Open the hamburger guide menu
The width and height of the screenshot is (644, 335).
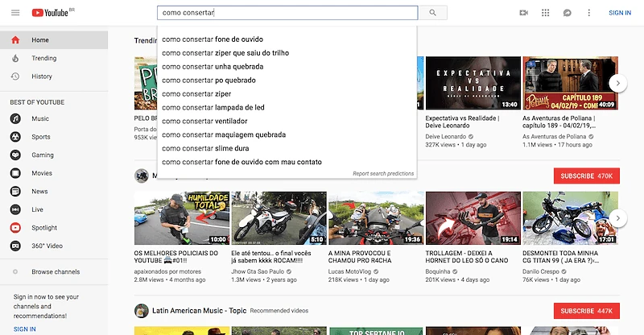click(x=15, y=13)
